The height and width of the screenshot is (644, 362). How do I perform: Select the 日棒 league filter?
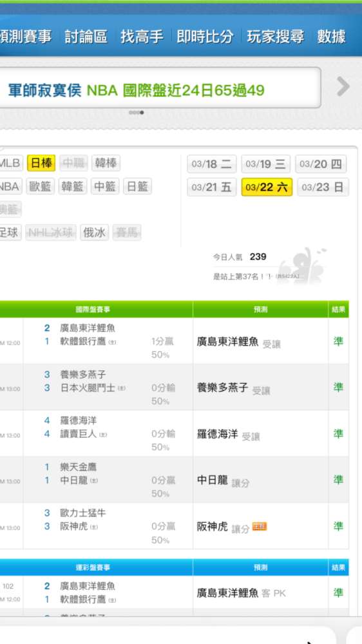[41, 164]
